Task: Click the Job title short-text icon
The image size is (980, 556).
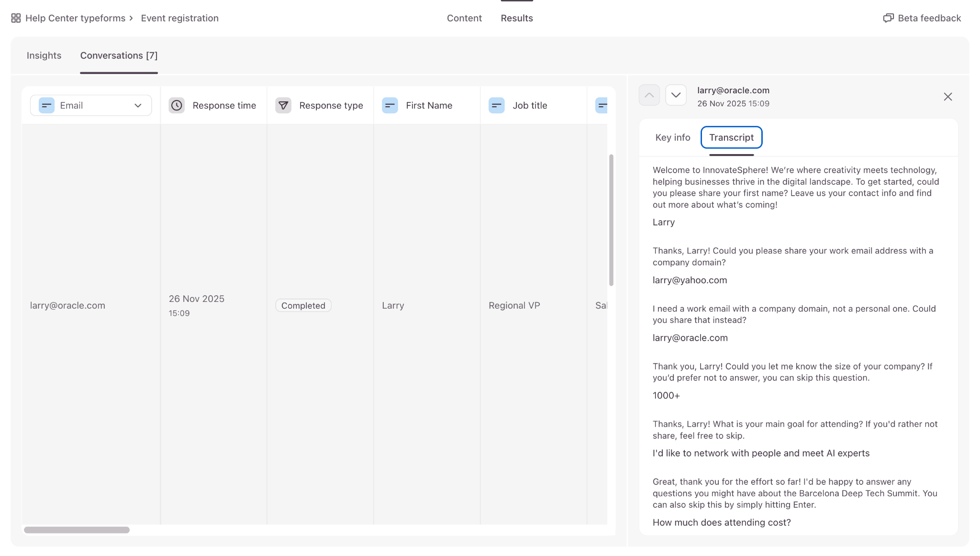Action: click(497, 105)
